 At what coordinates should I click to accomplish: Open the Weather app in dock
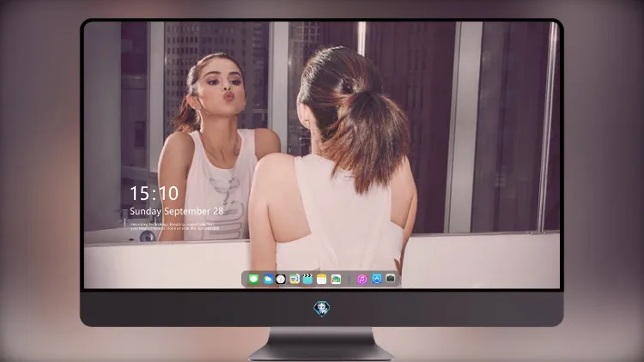tap(268, 279)
